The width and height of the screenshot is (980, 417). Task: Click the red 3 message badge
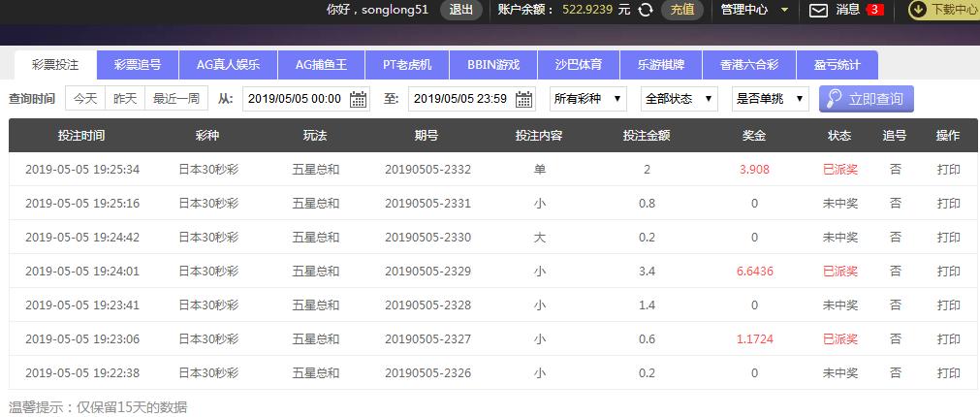(x=875, y=10)
